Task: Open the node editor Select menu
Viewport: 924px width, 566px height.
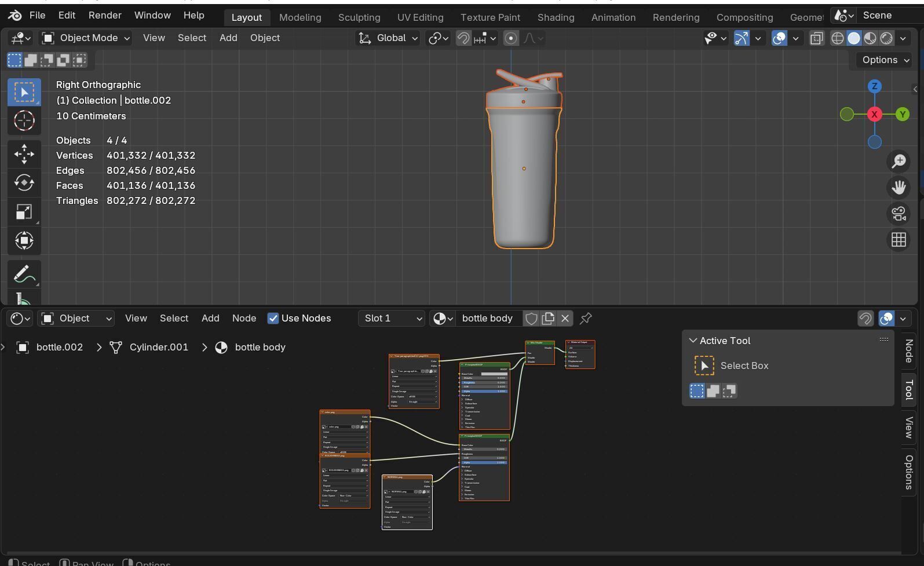Action: [174, 318]
